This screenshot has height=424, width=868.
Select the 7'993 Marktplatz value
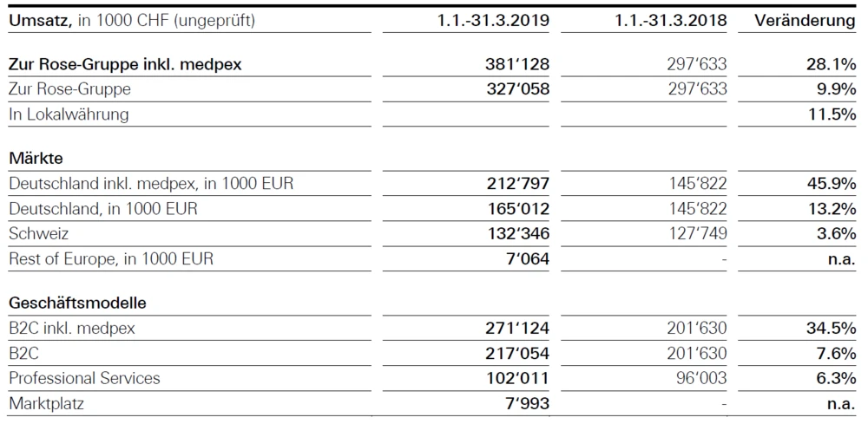pos(525,403)
